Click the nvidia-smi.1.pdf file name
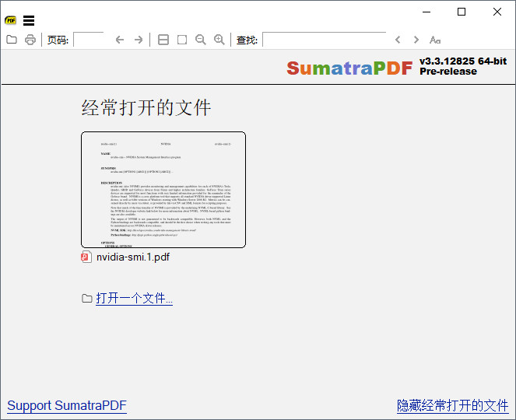516x420 pixels. coord(133,257)
